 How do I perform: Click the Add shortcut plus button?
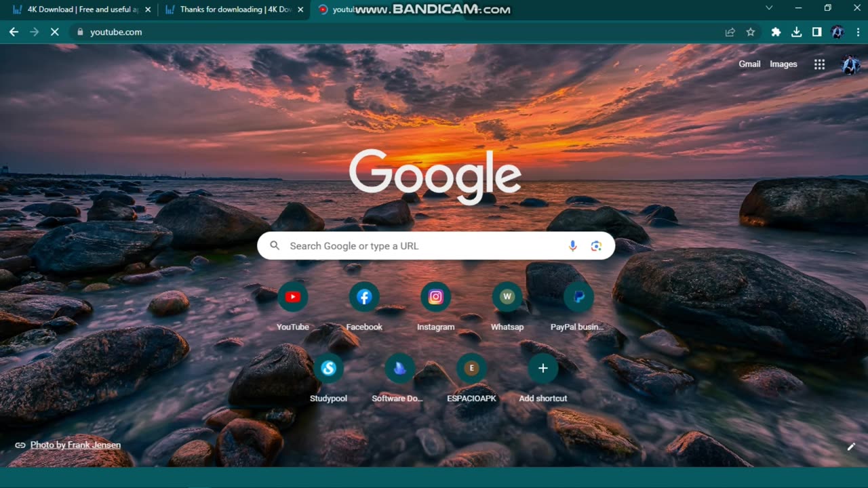point(542,368)
